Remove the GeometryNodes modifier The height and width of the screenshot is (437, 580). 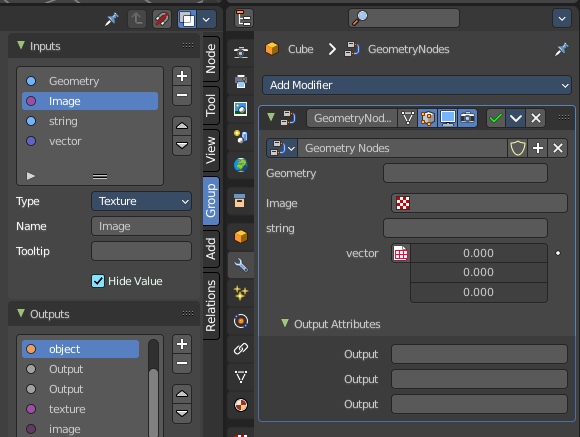tap(536, 118)
